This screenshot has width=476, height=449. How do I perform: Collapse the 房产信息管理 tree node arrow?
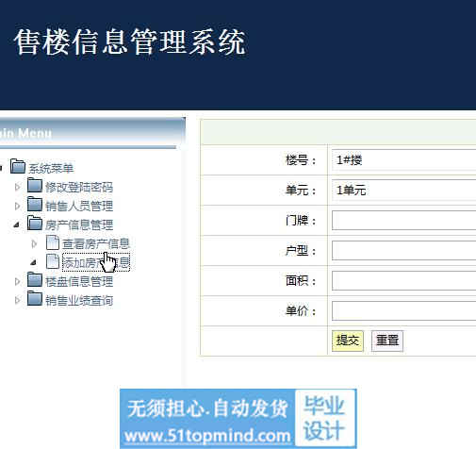(x=16, y=224)
